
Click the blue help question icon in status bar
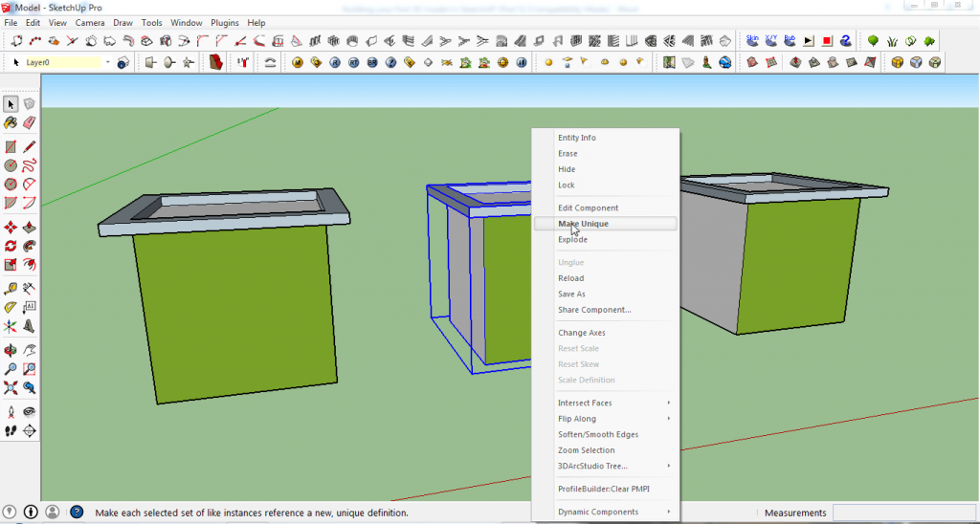[x=77, y=513]
